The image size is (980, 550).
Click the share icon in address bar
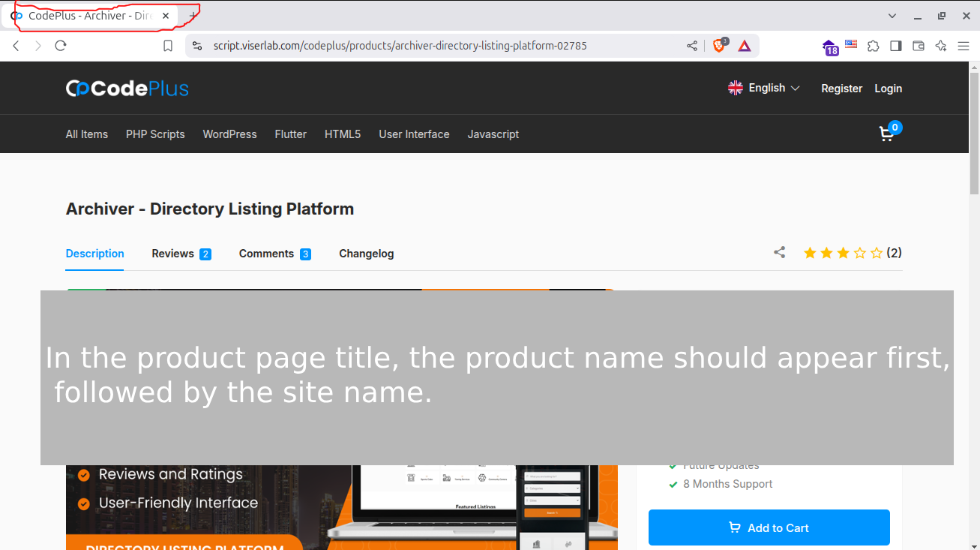(691, 46)
